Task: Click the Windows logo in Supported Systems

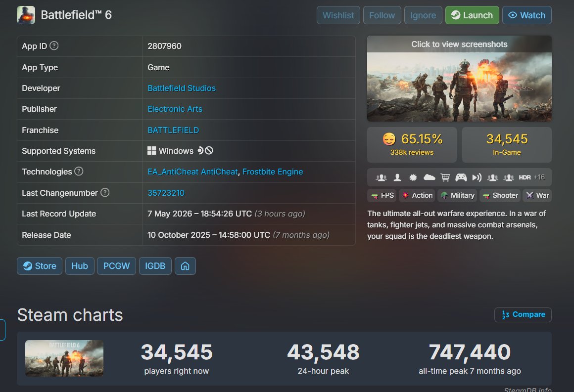Action: pos(151,151)
